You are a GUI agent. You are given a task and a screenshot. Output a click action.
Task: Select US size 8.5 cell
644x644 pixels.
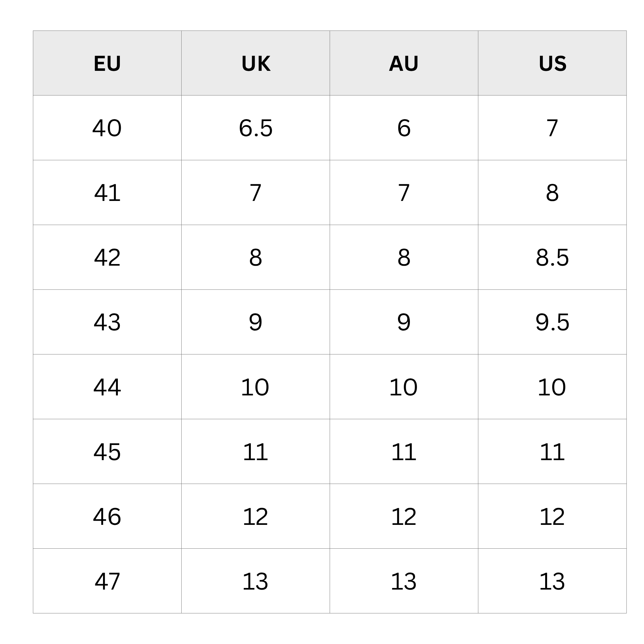552,257
